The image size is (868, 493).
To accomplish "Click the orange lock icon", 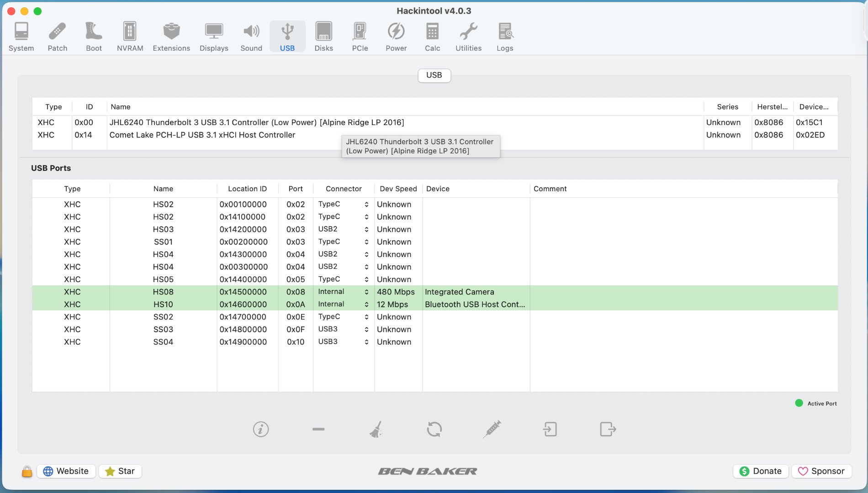I will click(27, 471).
